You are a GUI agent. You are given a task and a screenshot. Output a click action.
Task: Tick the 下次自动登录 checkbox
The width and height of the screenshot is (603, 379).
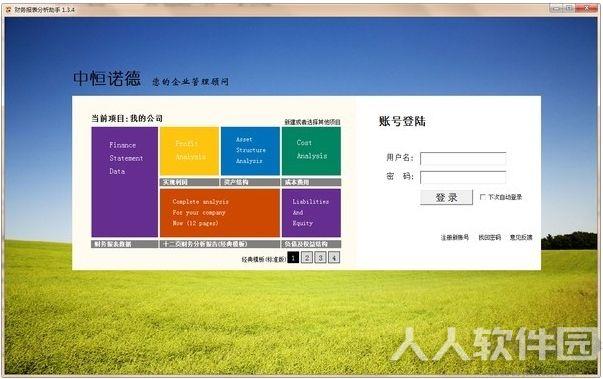pyautogui.click(x=483, y=197)
